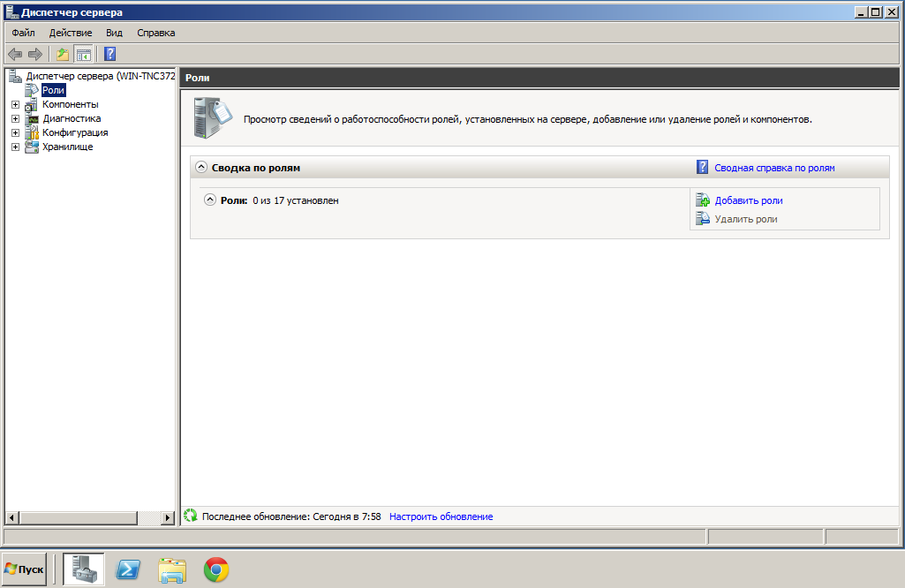Expand the Хранилище tree node
This screenshot has width=905, height=588.
pyautogui.click(x=15, y=147)
